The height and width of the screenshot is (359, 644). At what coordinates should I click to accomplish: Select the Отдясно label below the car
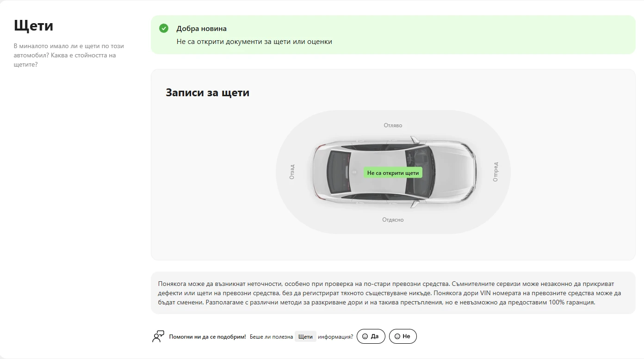(x=393, y=220)
